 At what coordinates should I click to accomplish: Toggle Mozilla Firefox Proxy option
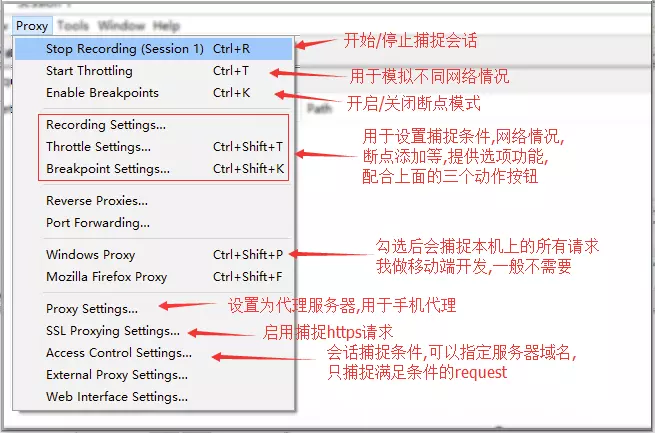coord(154,277)
